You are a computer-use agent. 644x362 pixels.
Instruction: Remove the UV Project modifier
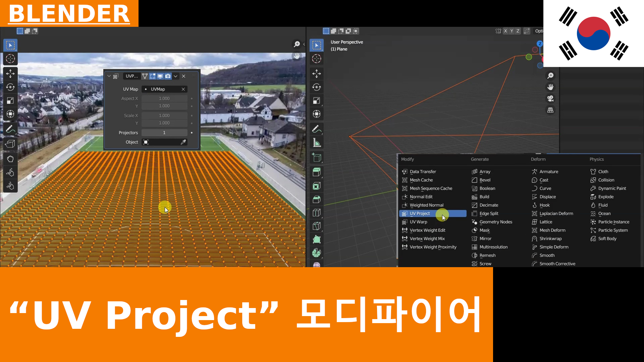[x=184, y=76]
